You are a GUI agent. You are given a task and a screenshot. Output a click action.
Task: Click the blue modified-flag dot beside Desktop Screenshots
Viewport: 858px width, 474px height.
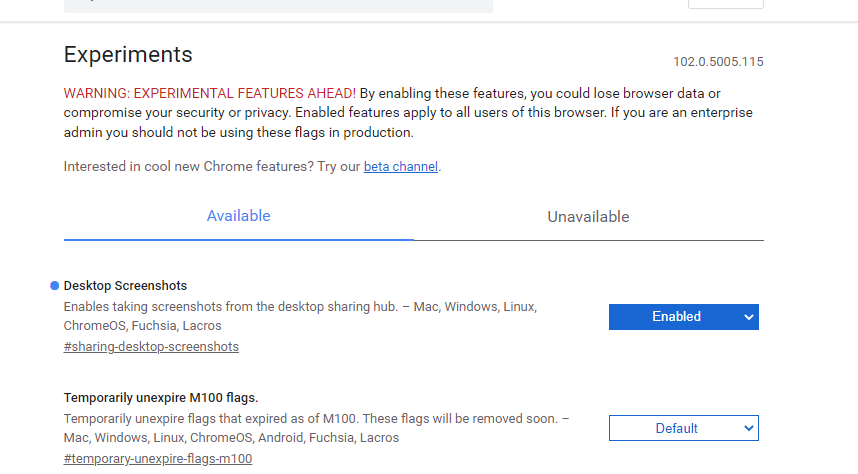pyautogui.click(x=54, y=286)
